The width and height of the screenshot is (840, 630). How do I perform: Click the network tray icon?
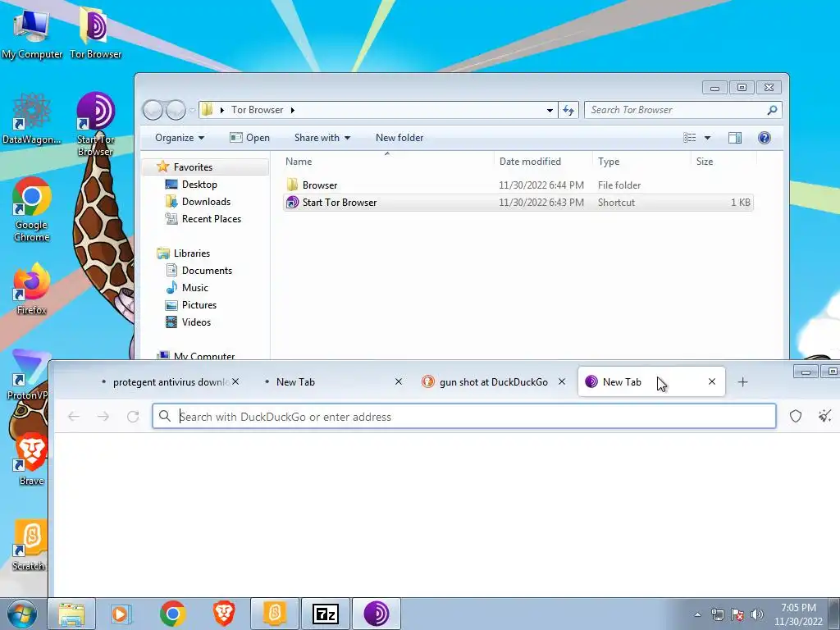pyautogui.click(x=717, y=614)
